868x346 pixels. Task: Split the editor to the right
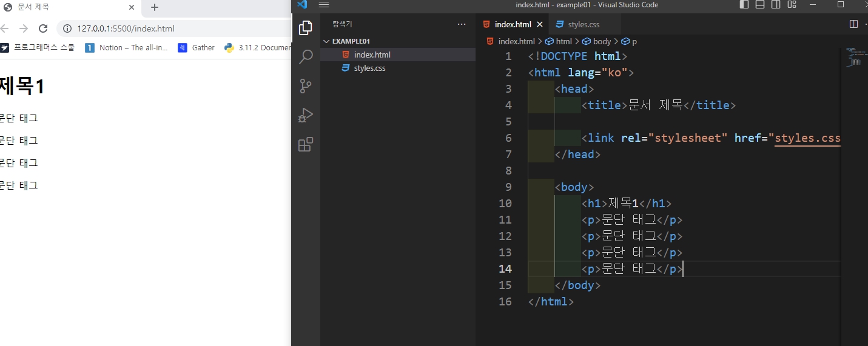click(x=853, y=24)
